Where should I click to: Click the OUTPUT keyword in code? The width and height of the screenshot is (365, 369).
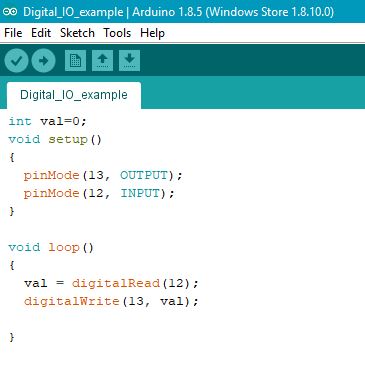(x=144, y=175)
